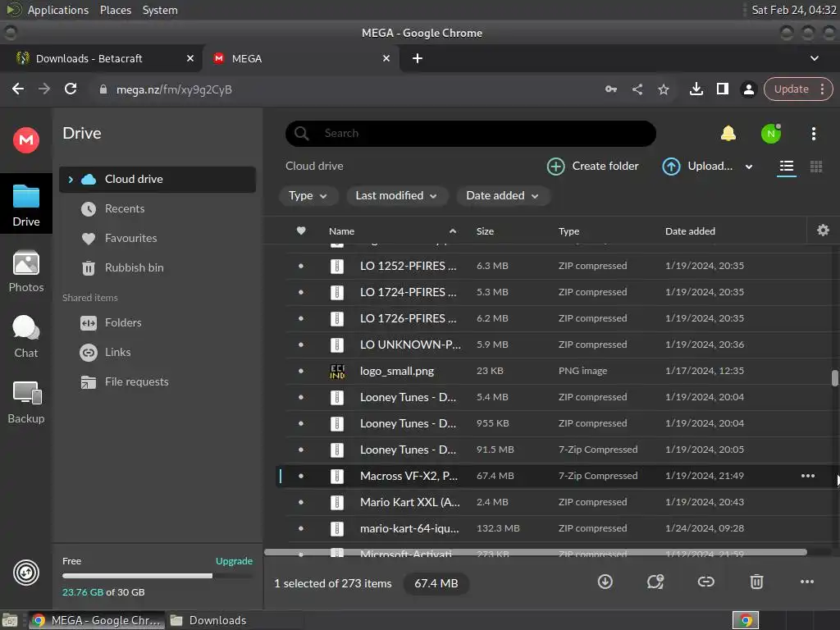
Task: Click the Create folder button
Action: [592, 166]
